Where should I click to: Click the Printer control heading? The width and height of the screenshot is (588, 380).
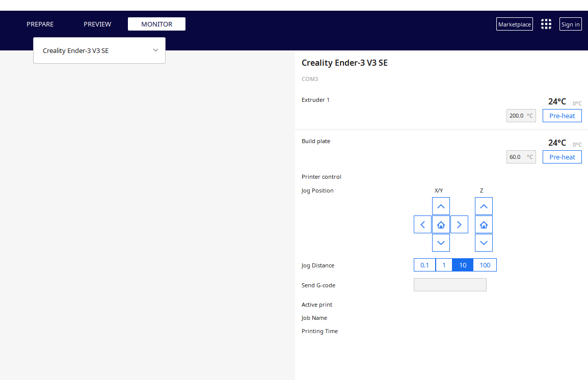pos(322,177)
